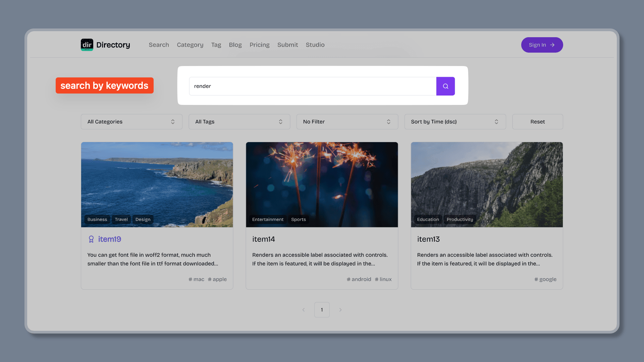
Task: Expand the All Tags dropdown
Action: (239, 122)
